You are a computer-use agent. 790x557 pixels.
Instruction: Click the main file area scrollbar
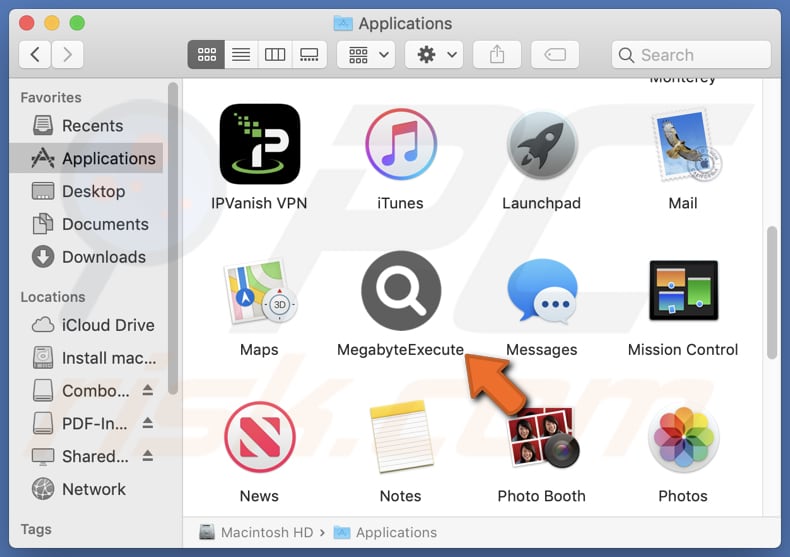coord(772,293)
